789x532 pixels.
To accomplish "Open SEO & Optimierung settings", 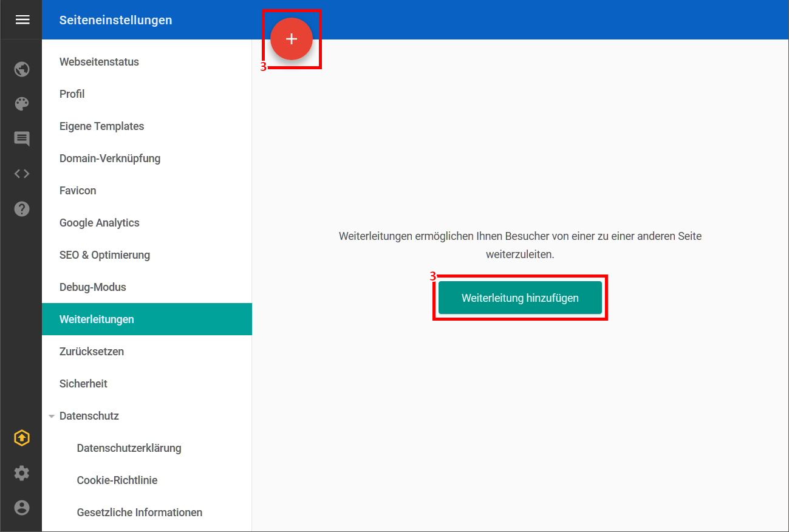I will [x=104, y=255].
